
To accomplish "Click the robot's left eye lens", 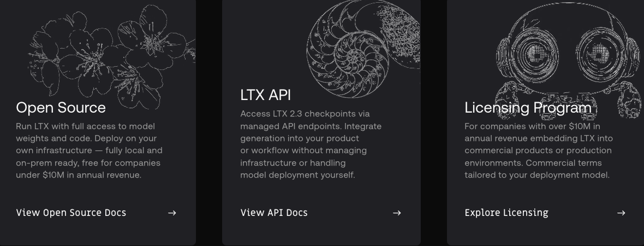I will pyautogui.click(x=536, y=54).
